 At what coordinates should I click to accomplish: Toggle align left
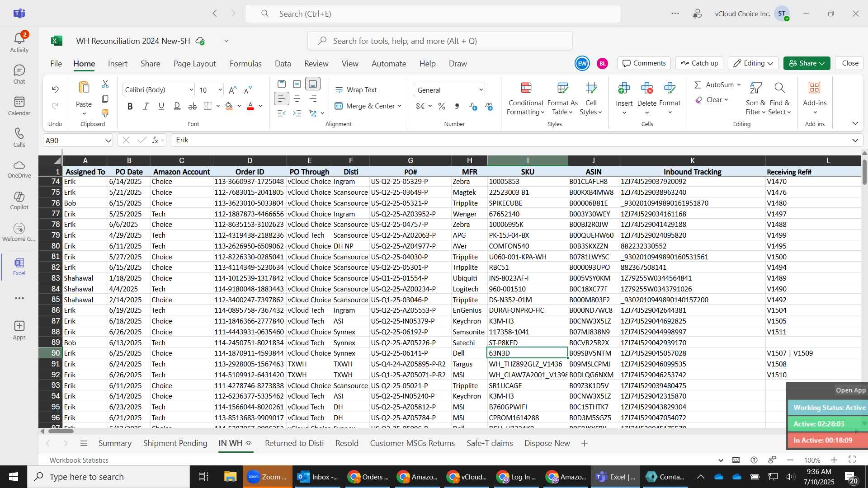pyautogui.click(x=281, y=99)
